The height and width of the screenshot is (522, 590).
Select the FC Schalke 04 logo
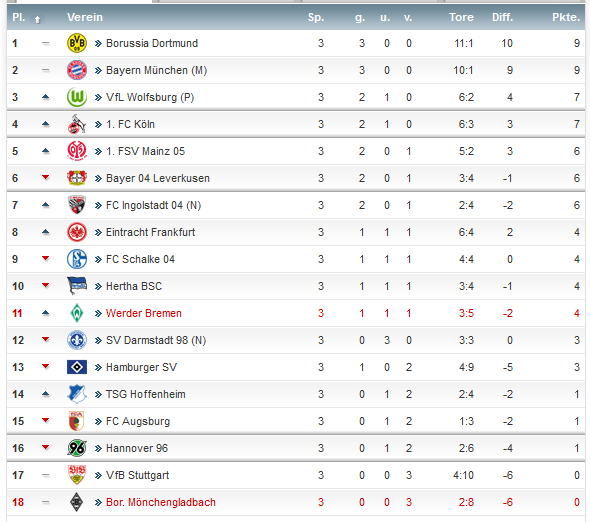tap(77, 259)
